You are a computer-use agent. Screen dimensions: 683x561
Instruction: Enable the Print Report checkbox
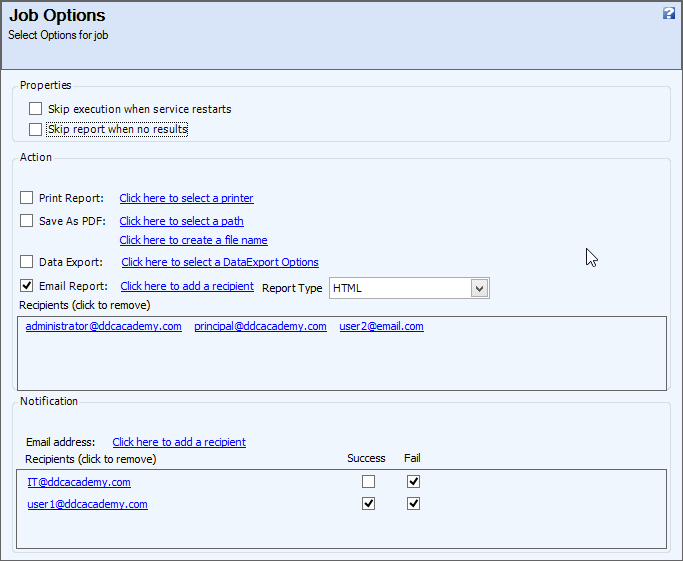pyautogui.click(x=27, y=198)
